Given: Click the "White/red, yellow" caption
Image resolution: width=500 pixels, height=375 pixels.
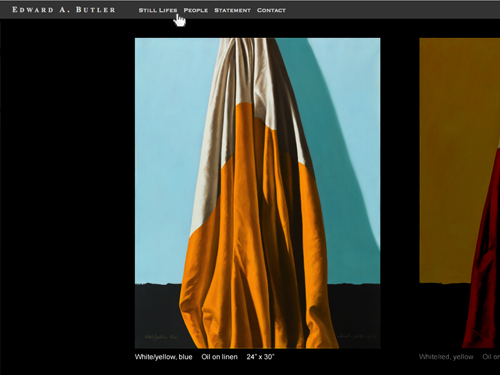Looking at the screenshot, I should point(446,357).
